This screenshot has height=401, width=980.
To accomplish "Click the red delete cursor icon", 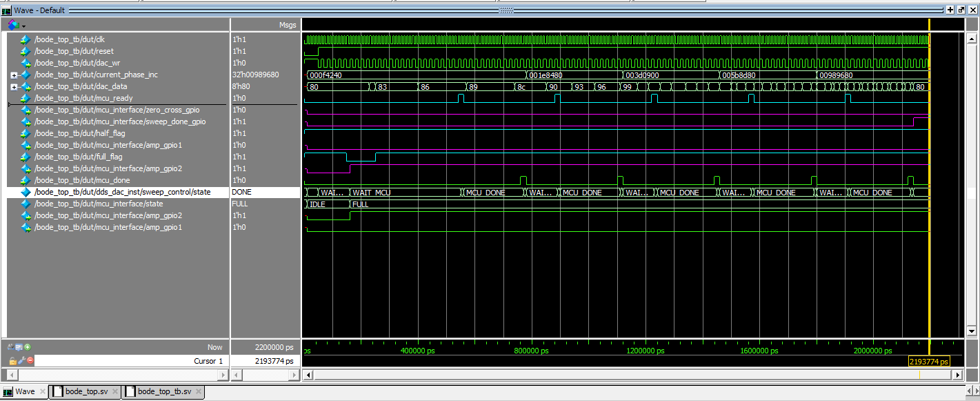I will click(30, 361).
